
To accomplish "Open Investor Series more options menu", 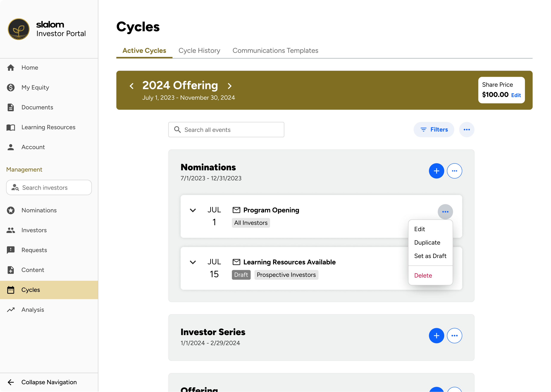I will [x=454, y=335].
